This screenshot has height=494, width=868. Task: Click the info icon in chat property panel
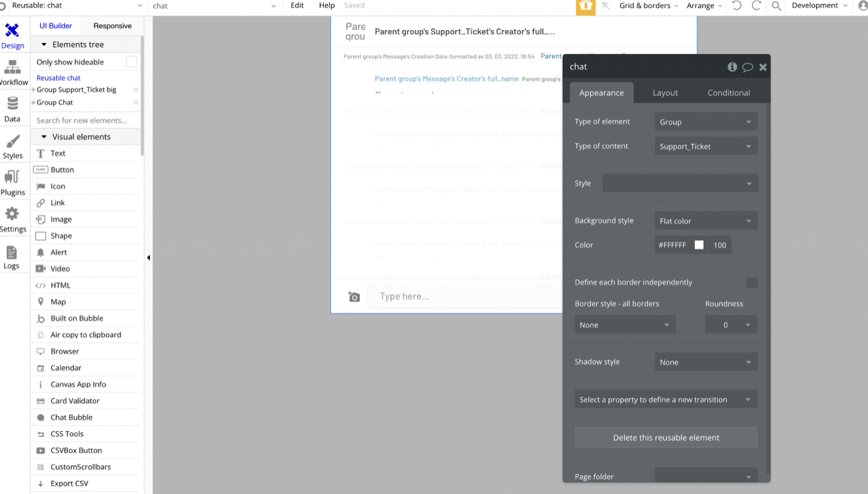click(x=732, y=67)
